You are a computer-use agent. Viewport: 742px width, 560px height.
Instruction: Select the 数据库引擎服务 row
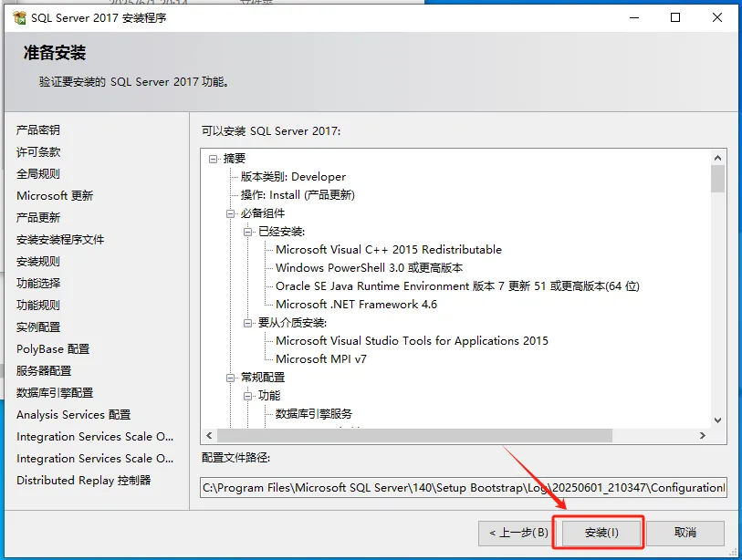tap(314, 414)
